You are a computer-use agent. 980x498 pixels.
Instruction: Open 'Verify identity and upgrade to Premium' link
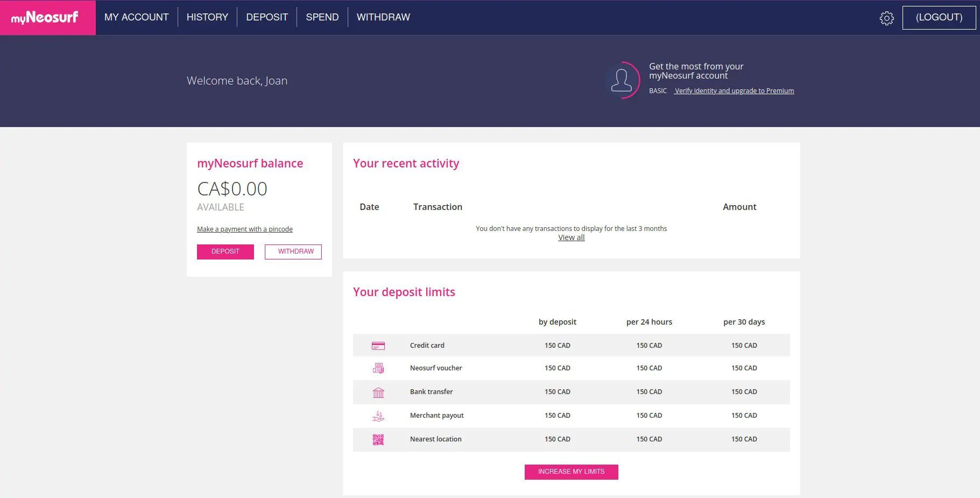(x=734, y=91)
